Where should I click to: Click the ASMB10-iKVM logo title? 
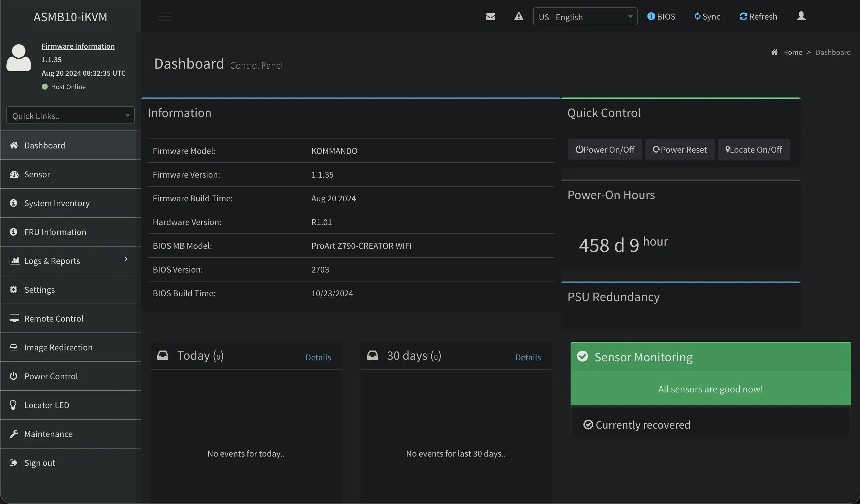[x=70, y=17]
